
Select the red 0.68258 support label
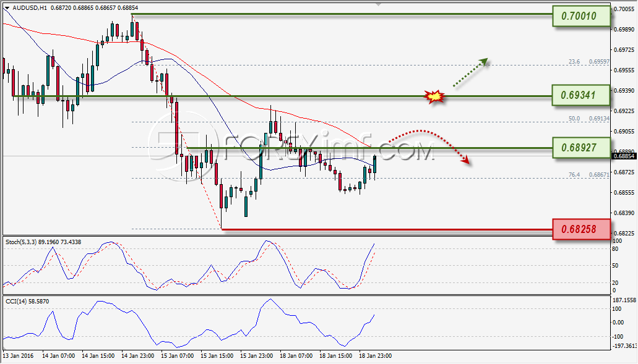tap(581, 229)
